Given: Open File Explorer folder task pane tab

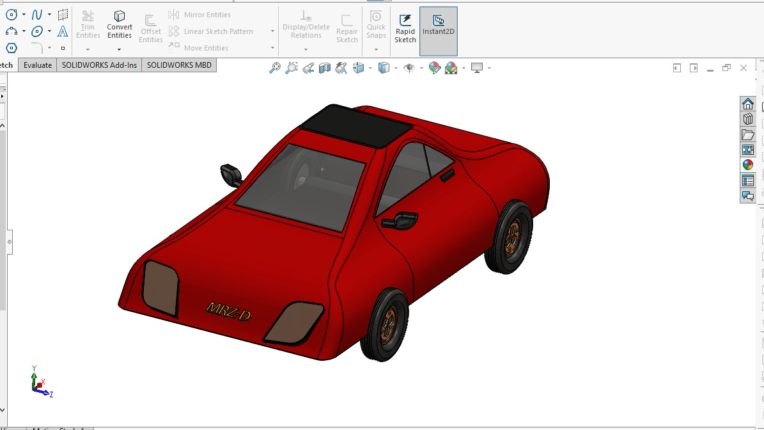Looking at the screenshot, I should (x=748, y=134).
